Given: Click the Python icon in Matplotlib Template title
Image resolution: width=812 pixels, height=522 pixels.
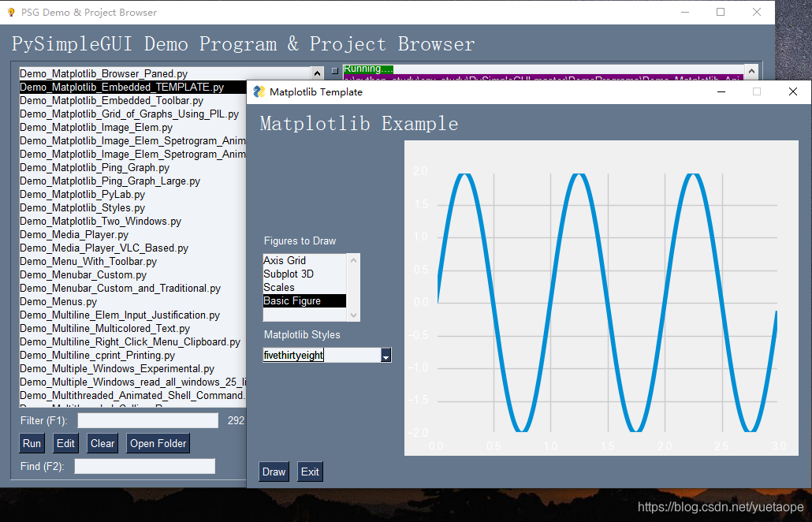Looking at the screenshot, I should coord(259,91).
